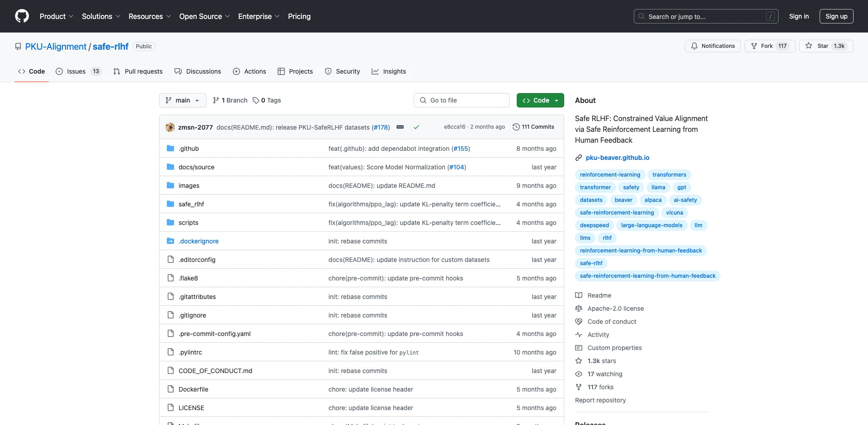Open the .pylintrc file
The width and height of the screenshot is (868, 425).
tap(190, 352)
